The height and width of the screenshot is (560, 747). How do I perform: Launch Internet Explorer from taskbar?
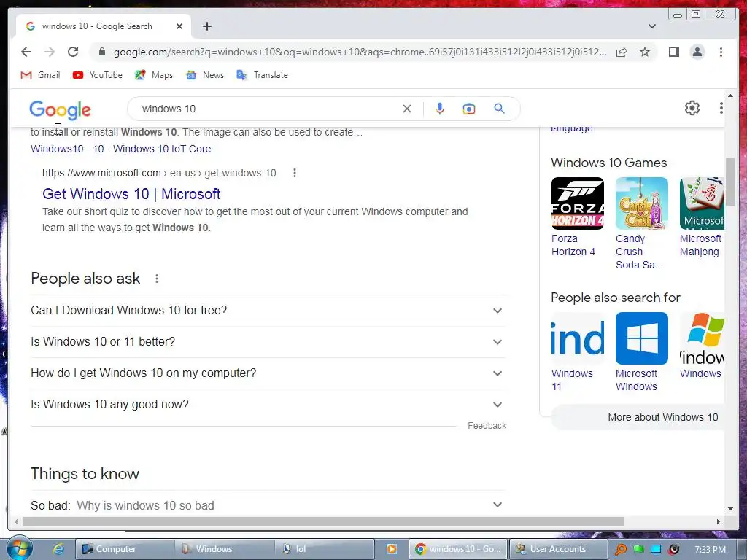point(58,549)
